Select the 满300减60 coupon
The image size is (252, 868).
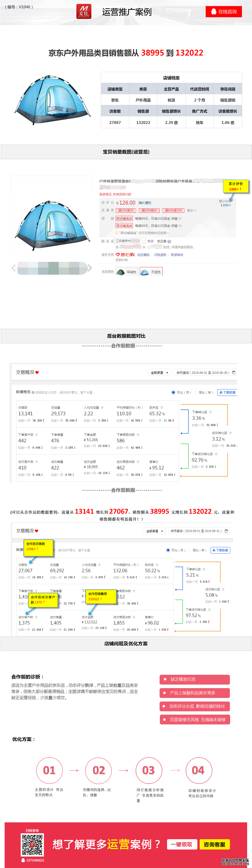149,210
